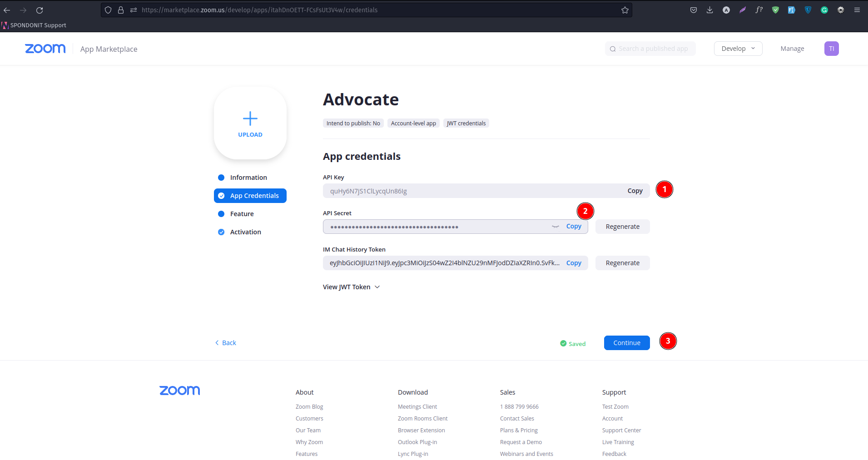Image resolution: width=868 pixels, height=460 pixels.
Task: Open the Meetings Client download link
Action: pyautogui.click(x=417, y=407)
